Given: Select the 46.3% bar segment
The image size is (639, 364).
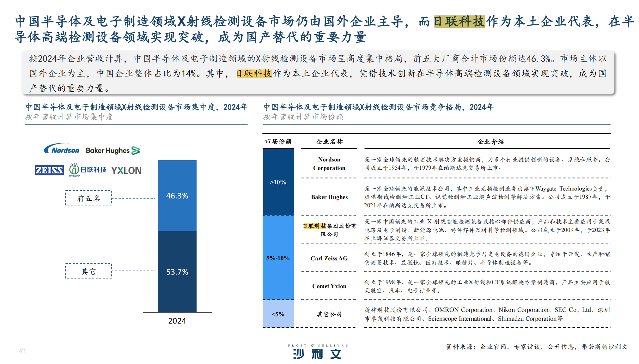Looking at the screenshot, I should click(x=177, y=196).
